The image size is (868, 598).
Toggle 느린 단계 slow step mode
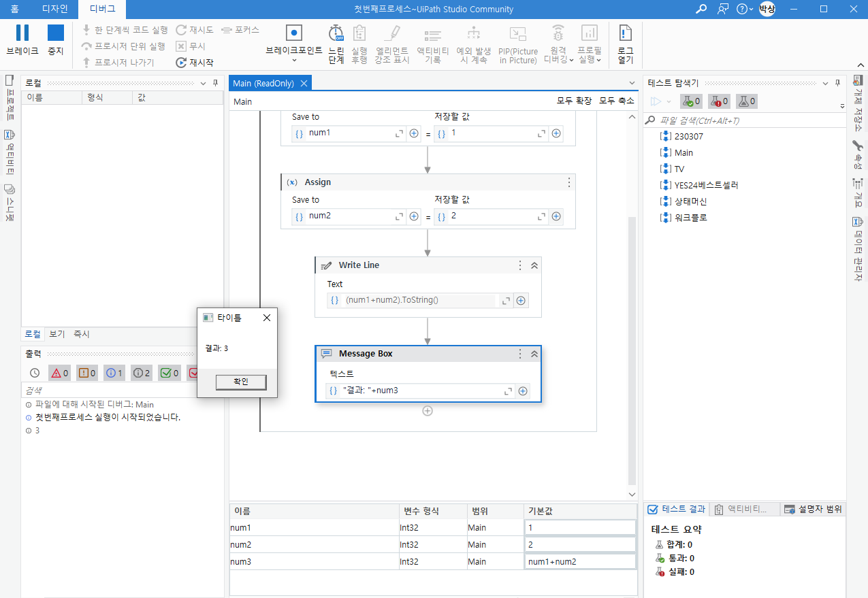pyautogui.click(x=336, y=44)
